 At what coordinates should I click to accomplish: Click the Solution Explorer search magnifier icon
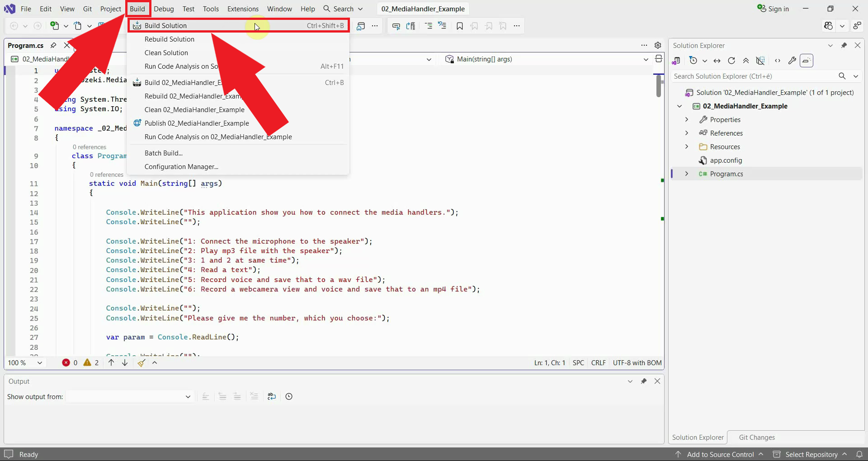pyautogui.click(x=842, y=76)
